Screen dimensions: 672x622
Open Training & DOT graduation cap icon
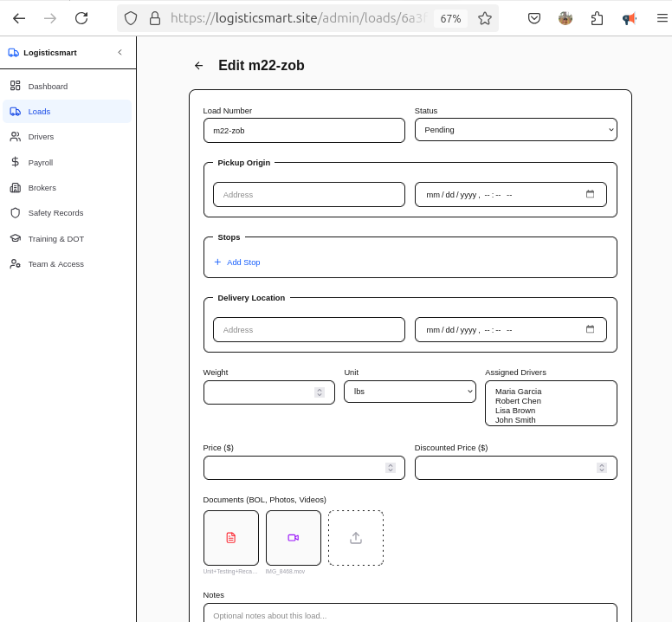tap(15, 238)
